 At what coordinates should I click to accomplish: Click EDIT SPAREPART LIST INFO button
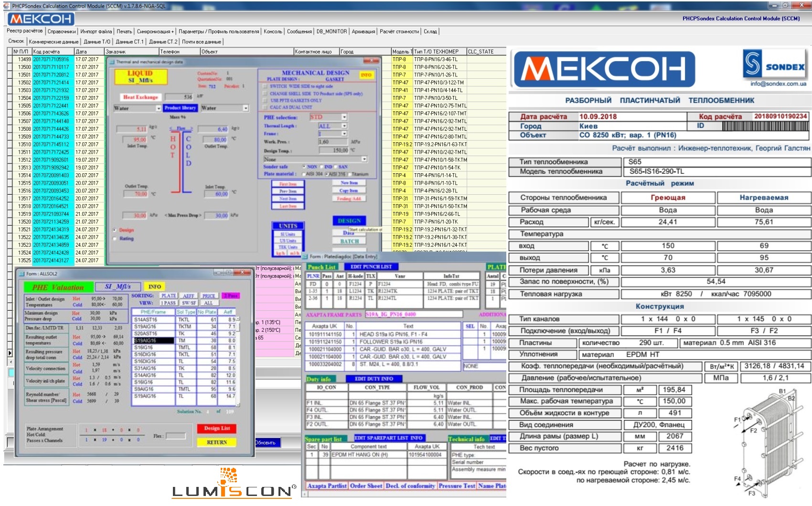coord(389,438)
